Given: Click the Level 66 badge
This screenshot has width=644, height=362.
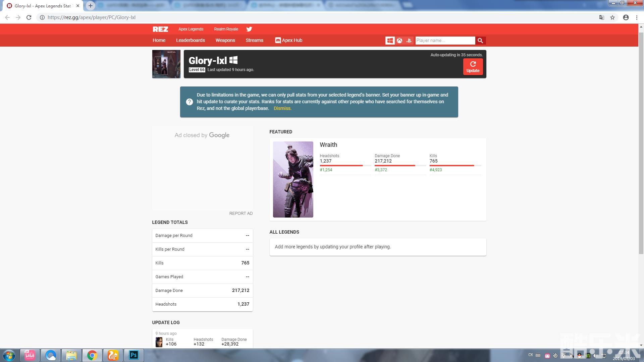Looking at the screenshot, I should 197,70.
